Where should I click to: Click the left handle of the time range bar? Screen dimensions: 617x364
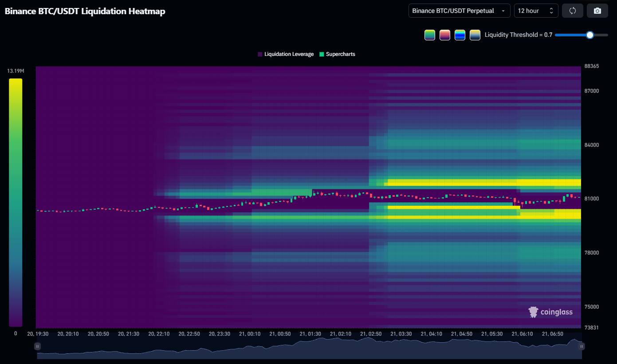38,346
